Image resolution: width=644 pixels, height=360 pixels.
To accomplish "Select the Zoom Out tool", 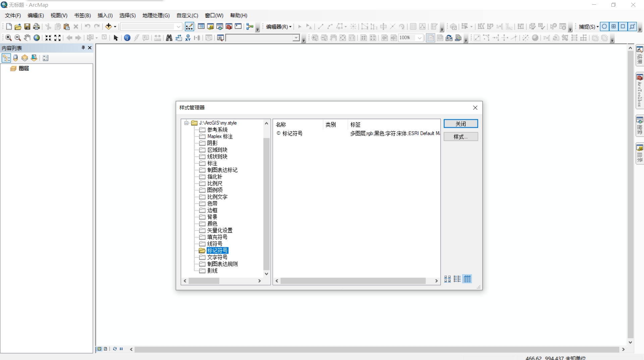I will (x=18, y=38).
